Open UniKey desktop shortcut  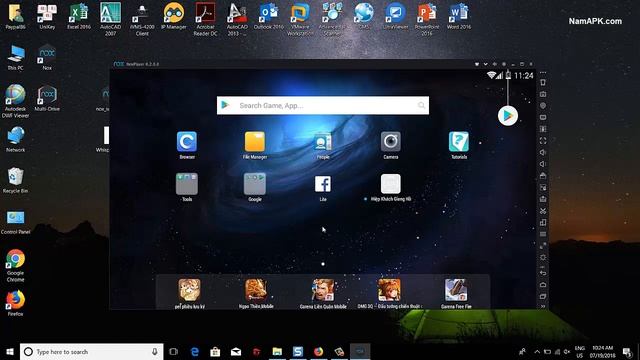pyautogui.click(x=47, y=16)
